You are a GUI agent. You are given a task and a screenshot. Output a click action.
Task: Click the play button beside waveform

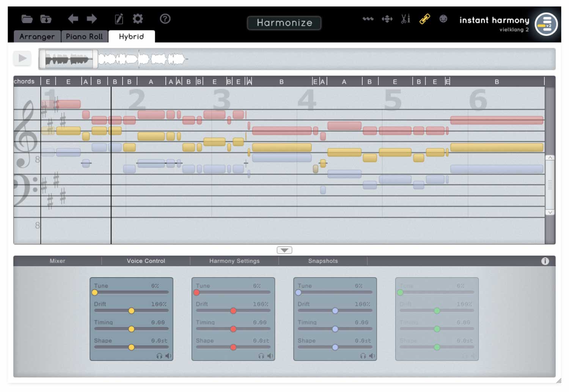[x=22, y=58]
